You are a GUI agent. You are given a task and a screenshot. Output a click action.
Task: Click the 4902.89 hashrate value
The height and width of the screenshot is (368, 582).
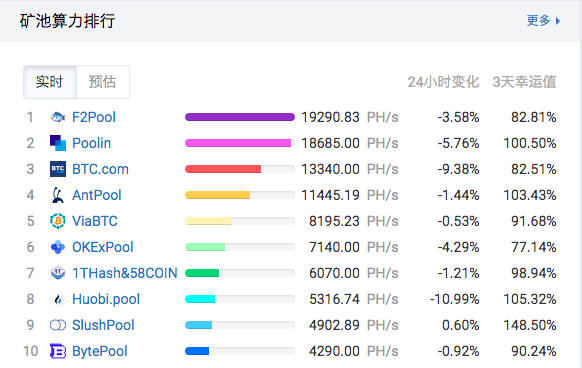click(x=334, y=325)
